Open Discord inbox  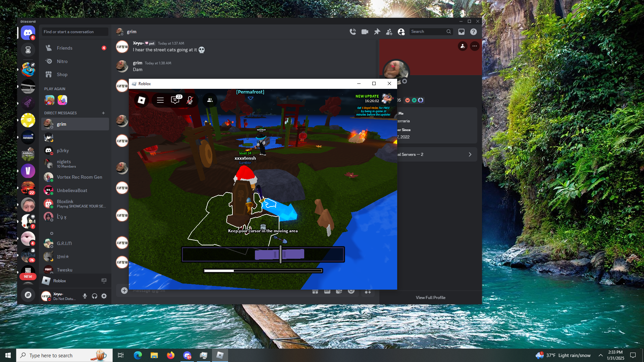462,32
